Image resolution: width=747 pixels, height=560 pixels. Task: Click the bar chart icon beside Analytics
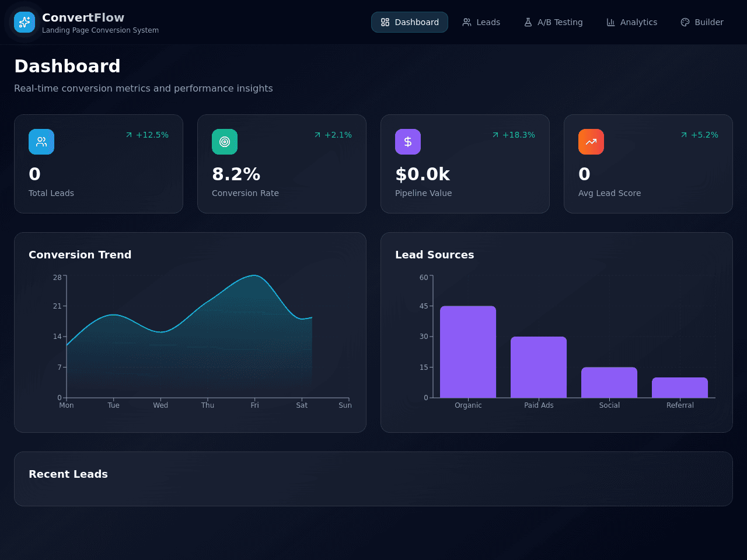[x=611, y=22]
